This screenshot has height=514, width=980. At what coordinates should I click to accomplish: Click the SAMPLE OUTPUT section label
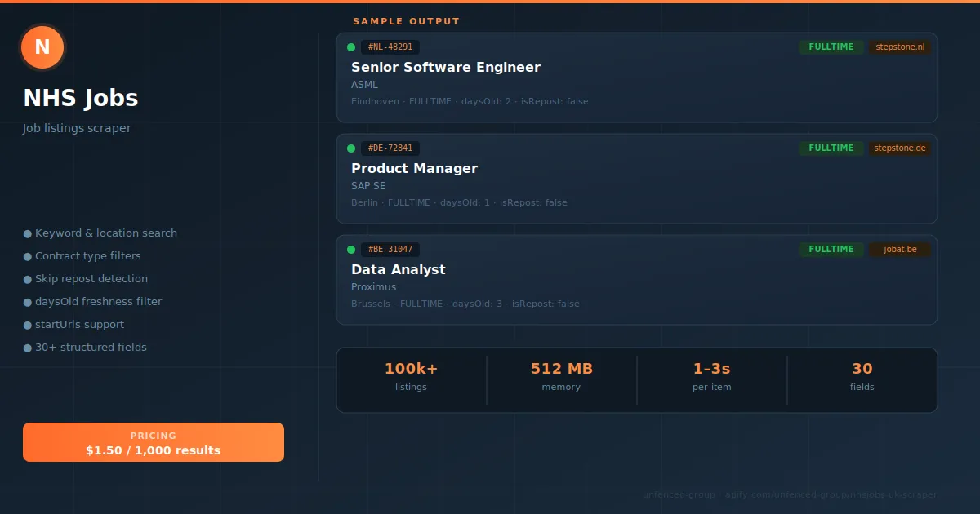click(407, 22)
